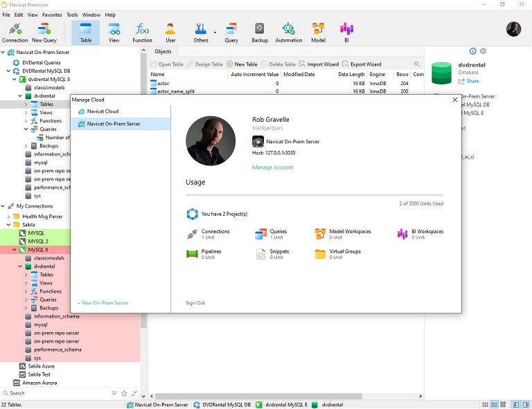Screen dimensions: 532x409
Task: Expand the Health Msg Parser folder
Action: click(9, 217)
